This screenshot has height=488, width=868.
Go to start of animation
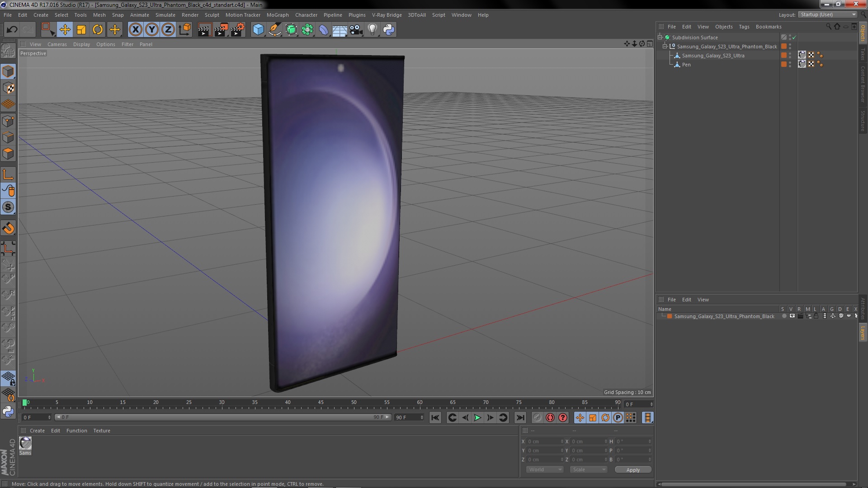435,418
